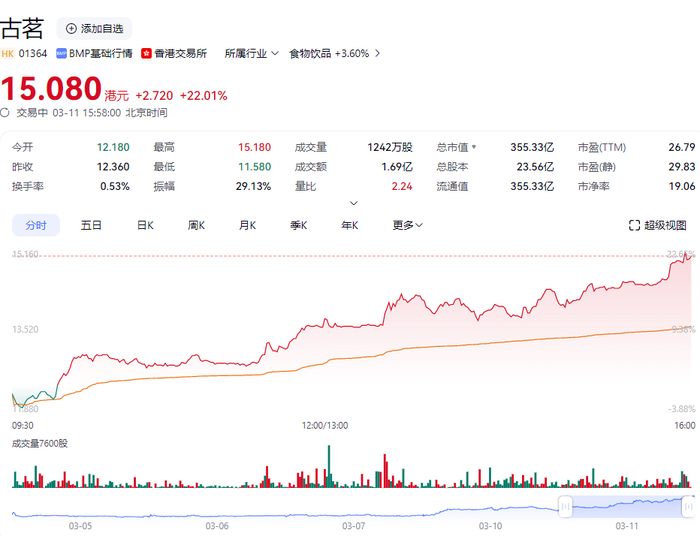Open 超级视图 fullscreen view
The height and width of the screenshot is (536, 700).
coord(657,225)
